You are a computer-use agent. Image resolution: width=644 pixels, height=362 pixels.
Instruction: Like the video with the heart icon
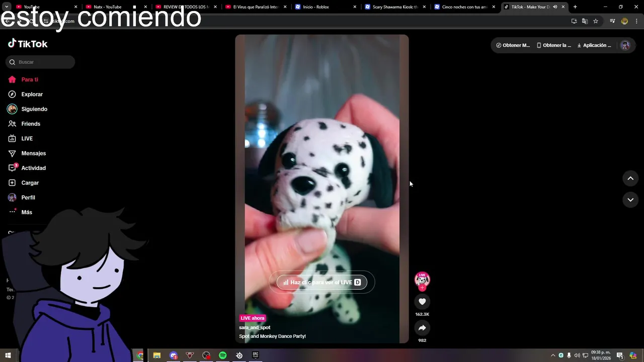pos(422,302)
